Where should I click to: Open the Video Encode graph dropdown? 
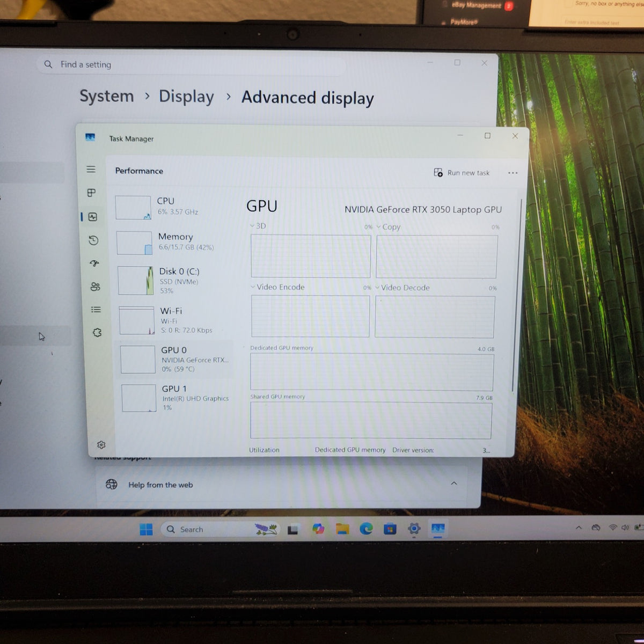(x=277, y=287)
